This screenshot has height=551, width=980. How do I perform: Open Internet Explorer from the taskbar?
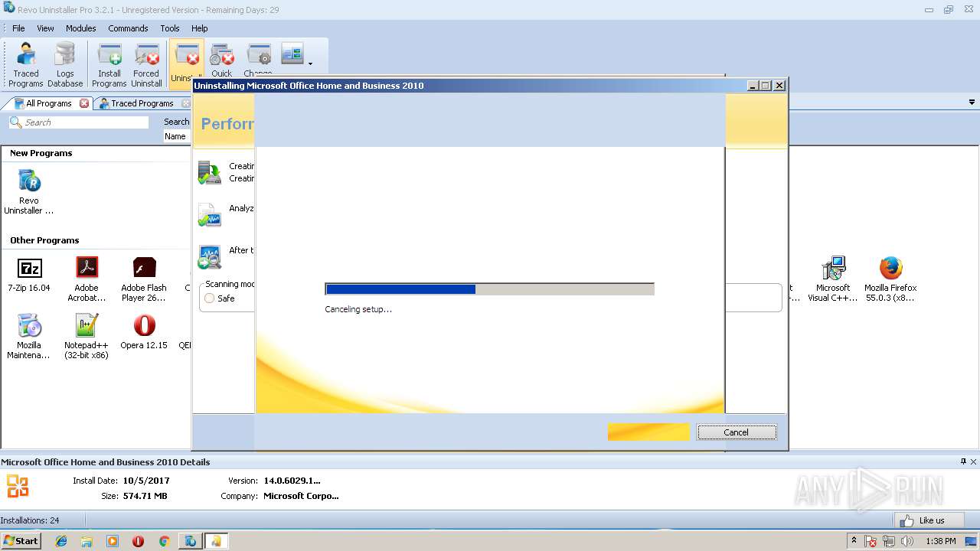(61, 541)
